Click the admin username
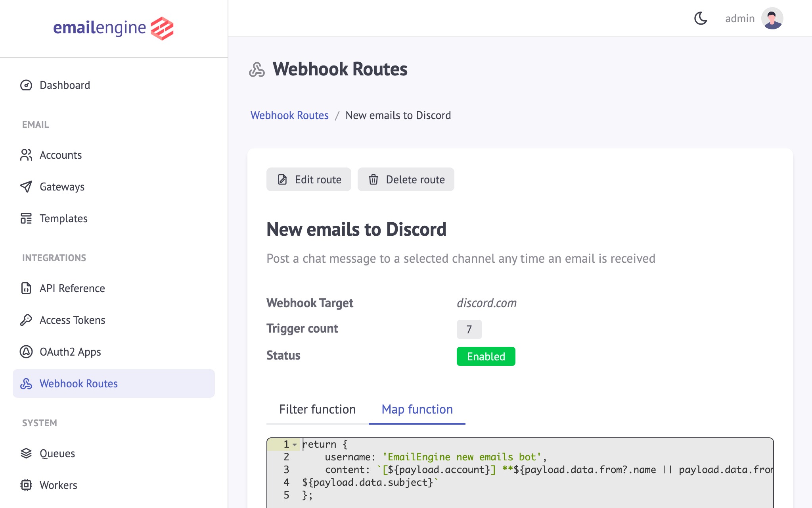 (739, 18)
